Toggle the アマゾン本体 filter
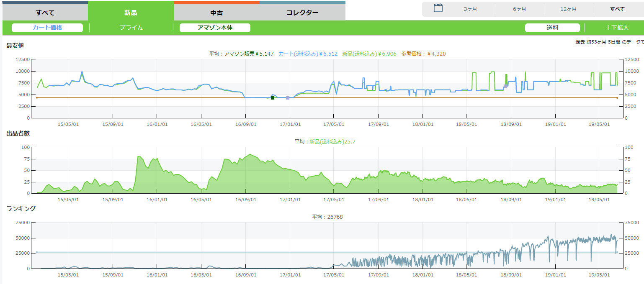Screen dimensions: 644x284 click(215, 28)
